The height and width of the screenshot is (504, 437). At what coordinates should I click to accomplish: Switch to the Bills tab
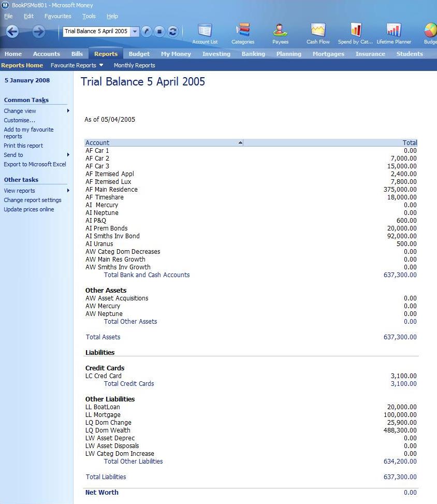click(x=77, y=54)
